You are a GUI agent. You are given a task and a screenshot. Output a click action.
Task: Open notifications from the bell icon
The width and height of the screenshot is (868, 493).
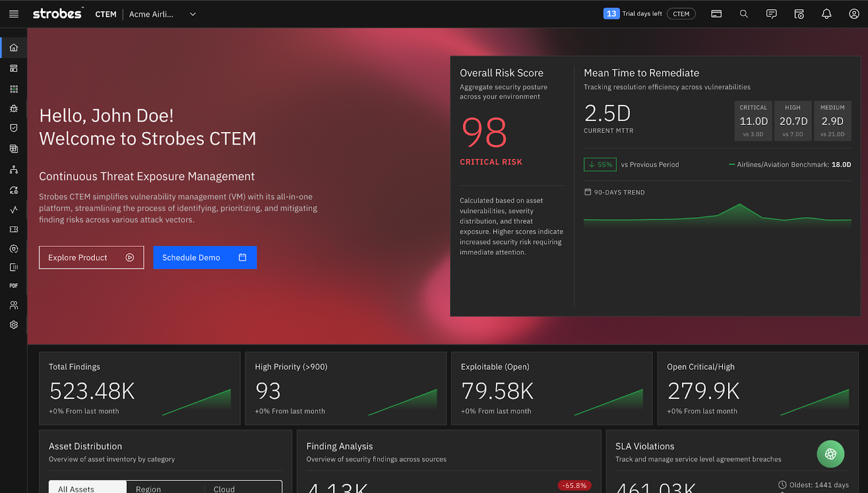826,14
